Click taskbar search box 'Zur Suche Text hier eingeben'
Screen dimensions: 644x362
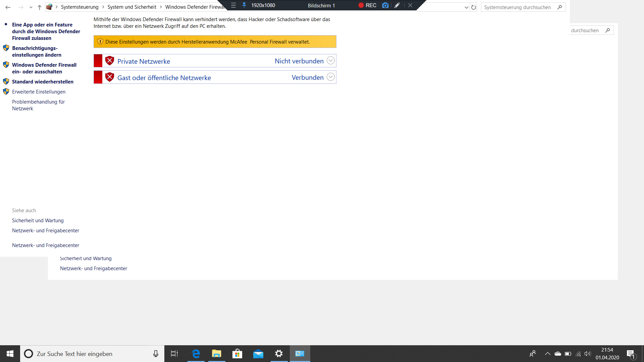92,354
